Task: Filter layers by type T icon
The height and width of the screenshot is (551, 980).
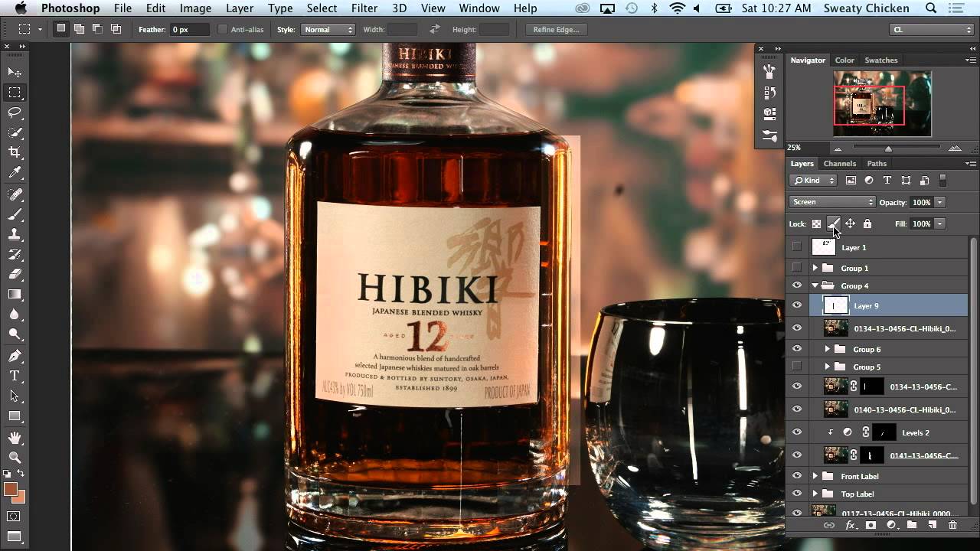Action: tap(887, 181)
